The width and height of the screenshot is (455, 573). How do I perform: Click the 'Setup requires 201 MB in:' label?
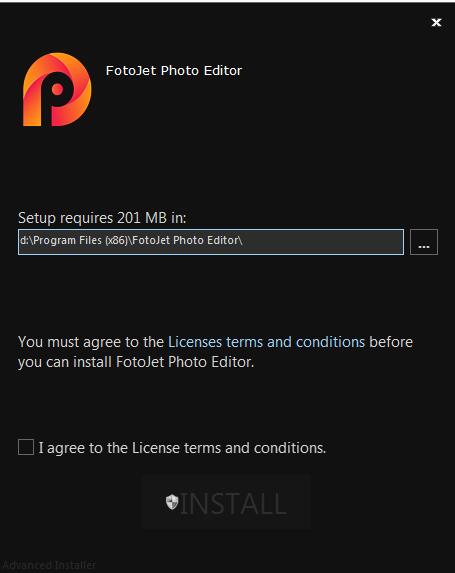coord(102,218)
